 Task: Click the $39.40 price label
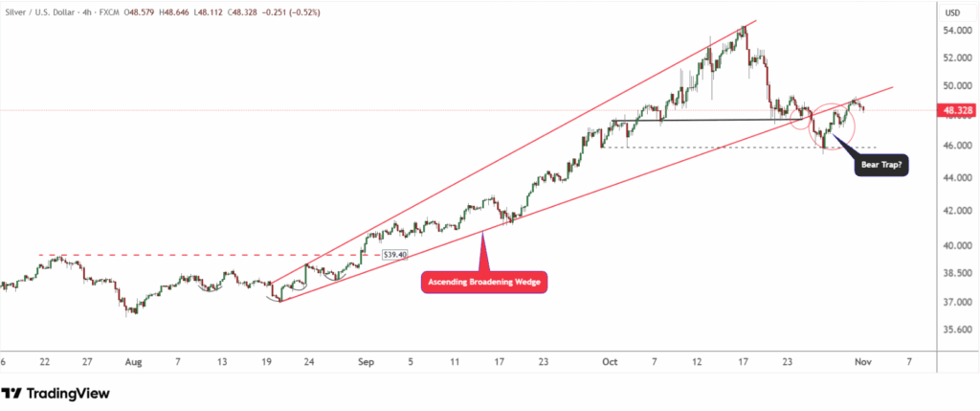[394, 255]
